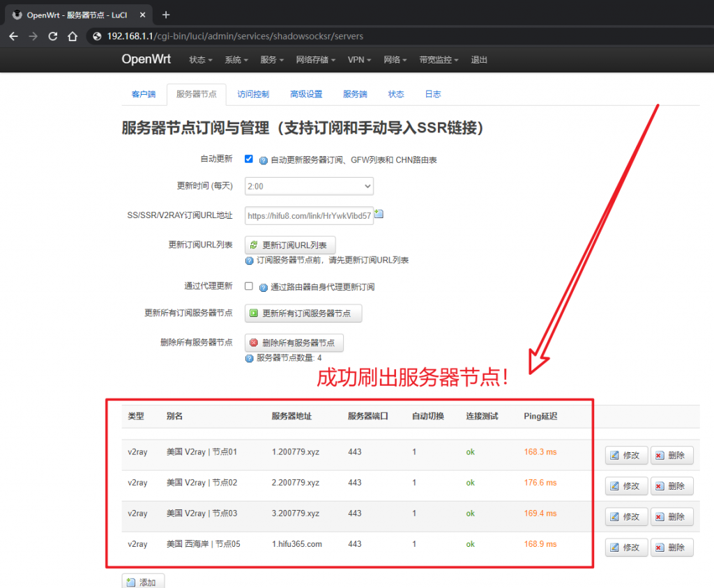Click the 更新订阅URL列表 button
The width and height of the screenshot is (714, 588).
(x=290, y=245)
